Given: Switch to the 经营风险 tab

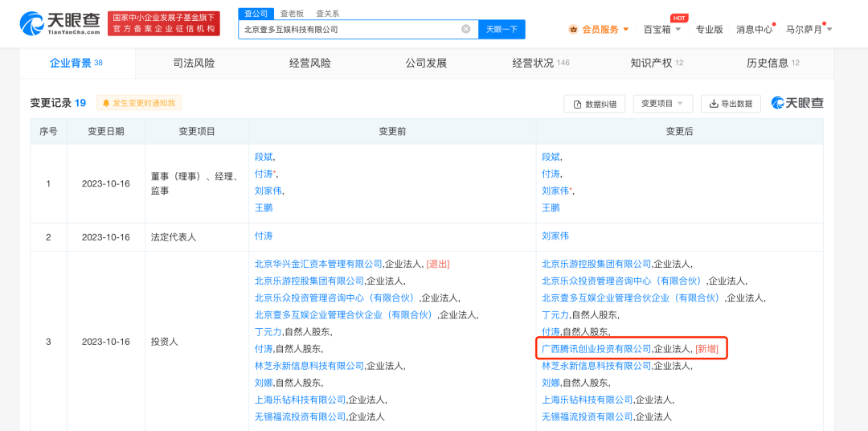Looking at the screenshot, I should pos(309,64).
